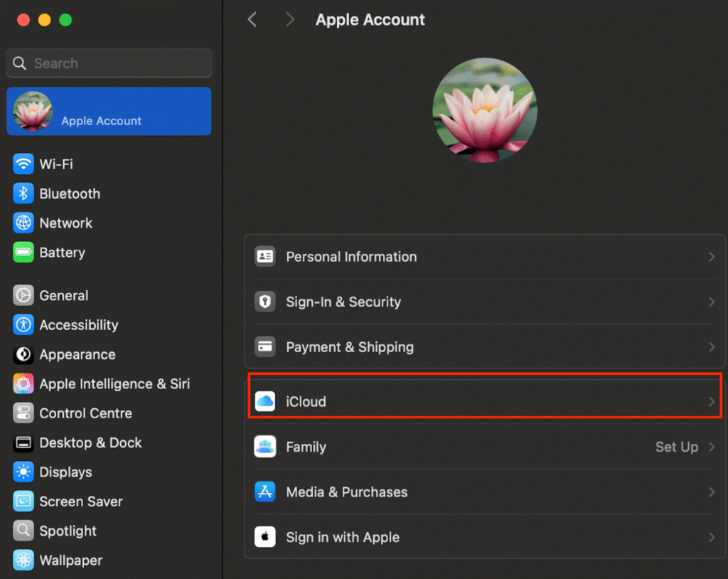The height and width of the screenshot is (579, 728).
Task: Expand the Family row chevron
Action: point(711,447)
